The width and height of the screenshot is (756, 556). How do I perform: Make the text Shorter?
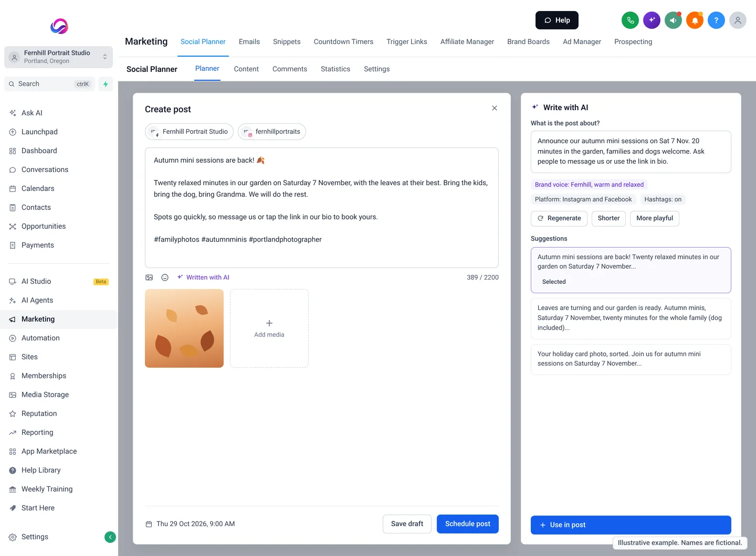tap(608, 218)
